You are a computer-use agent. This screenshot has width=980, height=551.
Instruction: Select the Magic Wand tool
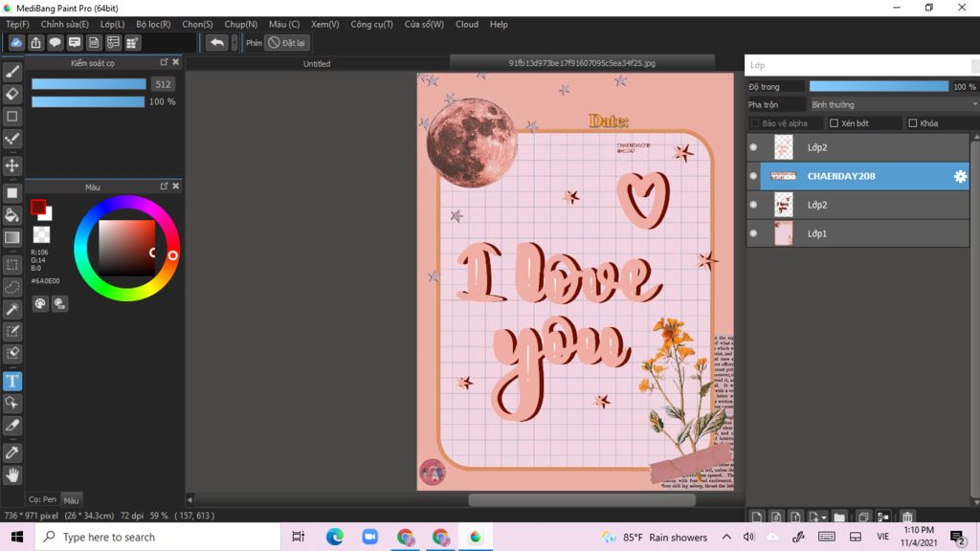click(x=11, y=309)
